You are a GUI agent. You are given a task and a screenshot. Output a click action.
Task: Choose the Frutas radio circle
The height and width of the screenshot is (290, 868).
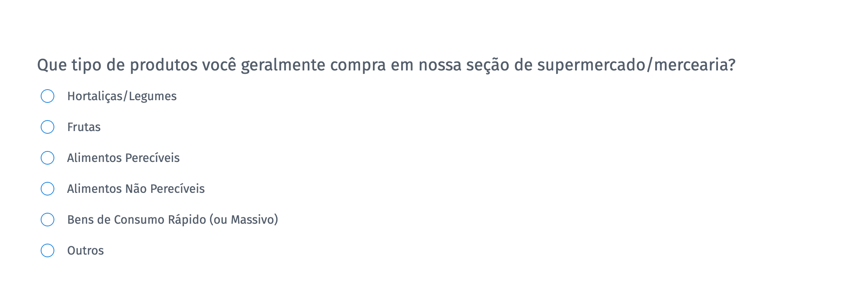point(48,127)
